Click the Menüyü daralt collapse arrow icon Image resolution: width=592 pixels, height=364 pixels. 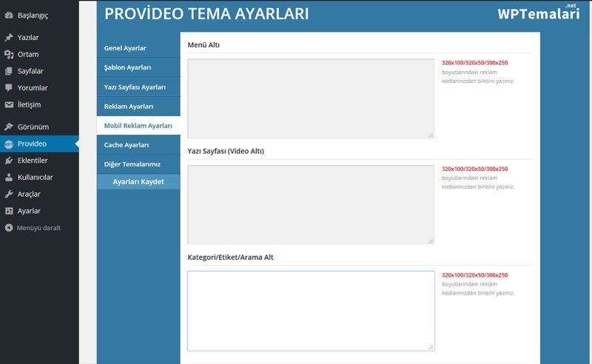(9, 228)
